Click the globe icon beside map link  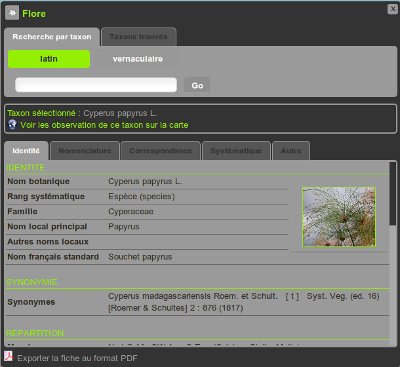coord(12,125)
